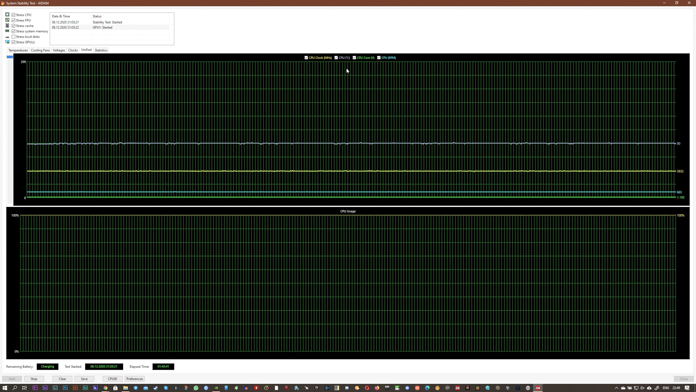Stop the stability test

pyautogui.click(x=34, y=379)
